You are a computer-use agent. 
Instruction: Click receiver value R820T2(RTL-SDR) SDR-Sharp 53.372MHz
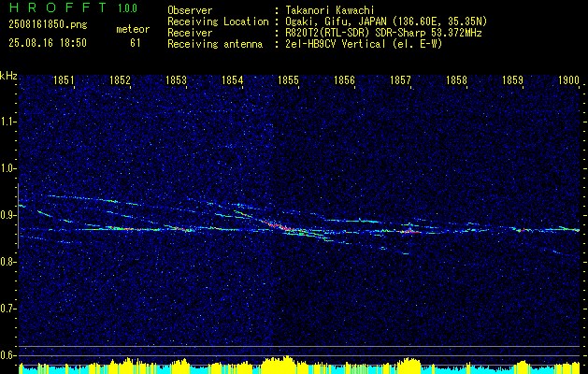[x=383, y=33]
